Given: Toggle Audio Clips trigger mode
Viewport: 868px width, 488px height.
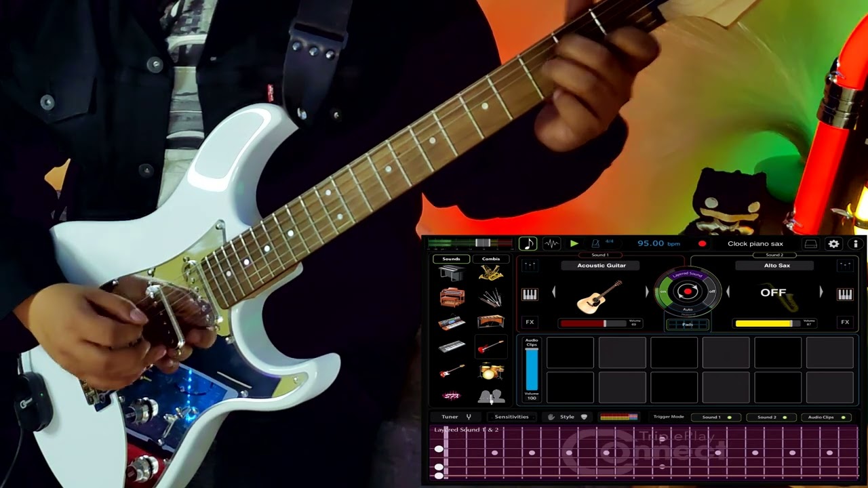Looking at the screenshot, I should (x=826, y=417).
